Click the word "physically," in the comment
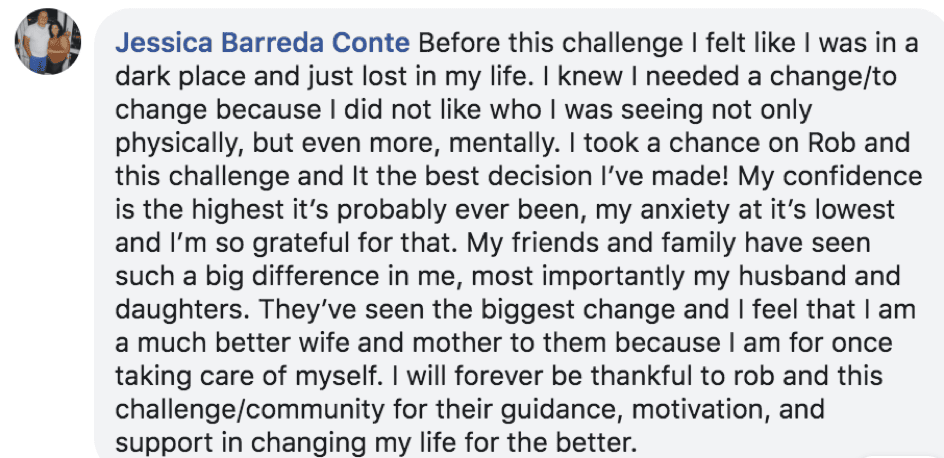The height and width of the screenshot is (458, 944). tap(179, 143)
